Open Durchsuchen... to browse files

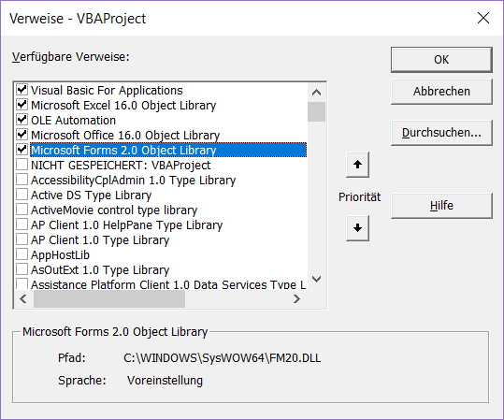[x=441, y=133]
